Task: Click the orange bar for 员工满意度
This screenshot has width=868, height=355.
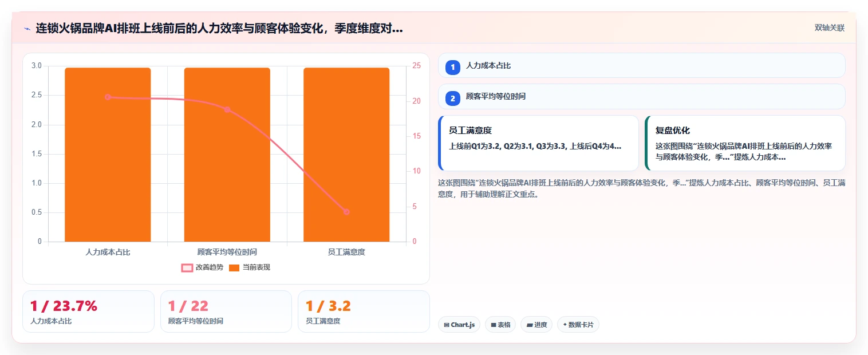Action: point(346,155)
